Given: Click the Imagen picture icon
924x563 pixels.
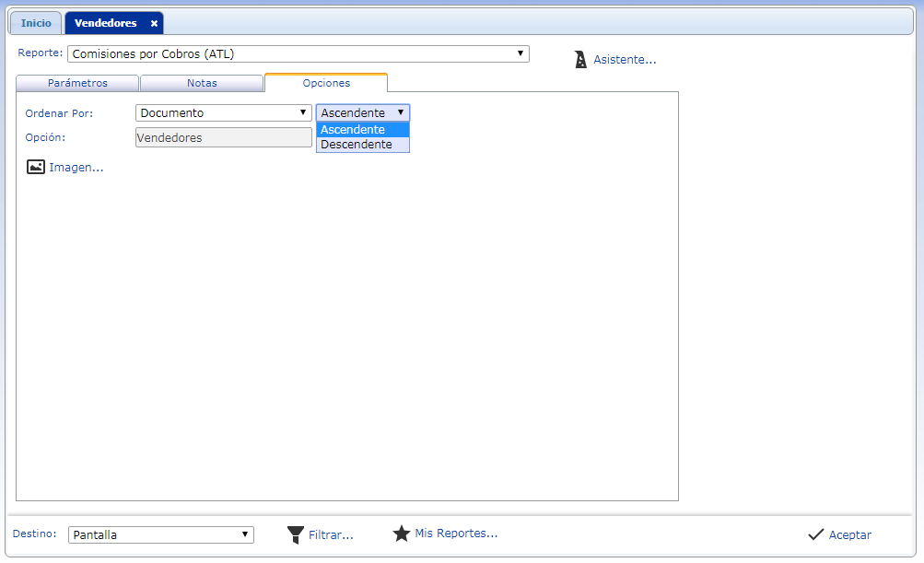Looking at the screenshot, I should tap(36, 167).
